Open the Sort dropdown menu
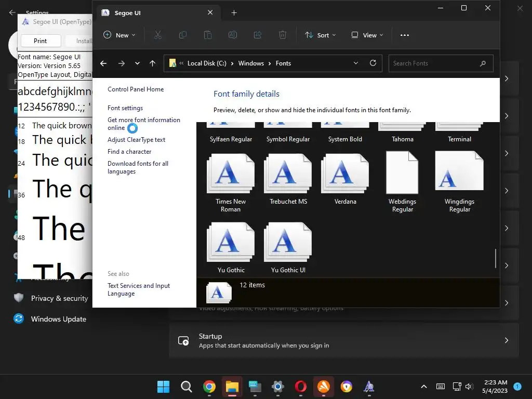The height and width of the screenshot is (399, 532). click(320, 35)
